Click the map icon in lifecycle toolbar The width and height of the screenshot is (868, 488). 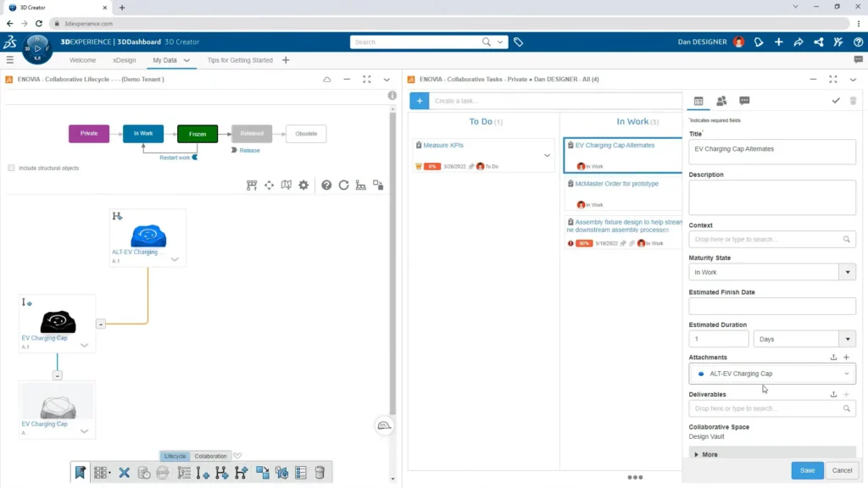pos(287,186)
